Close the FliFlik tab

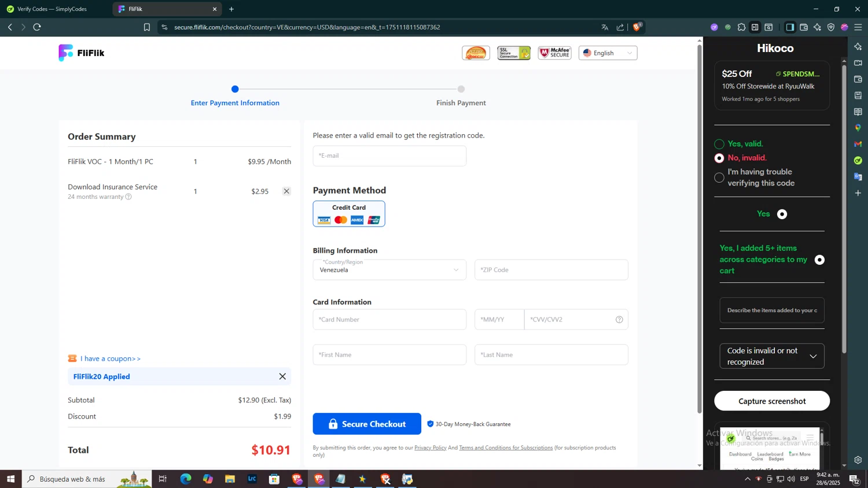(215, 9)
